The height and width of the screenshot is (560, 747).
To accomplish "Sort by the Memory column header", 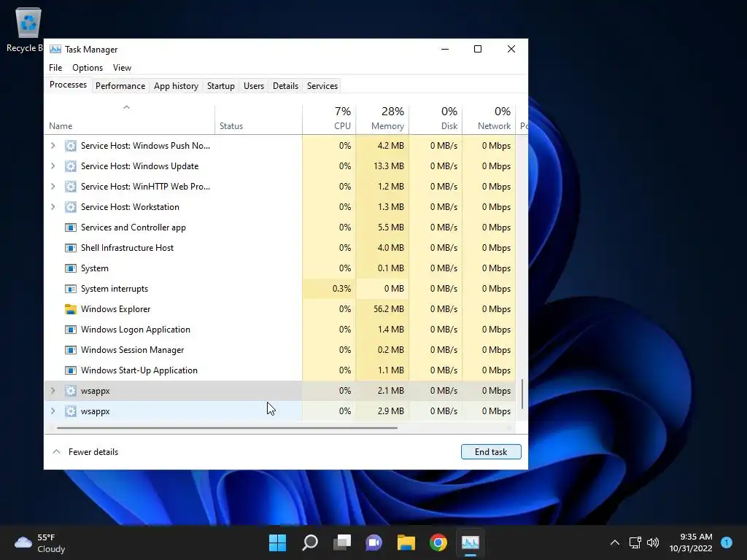I will click(382, 119).
